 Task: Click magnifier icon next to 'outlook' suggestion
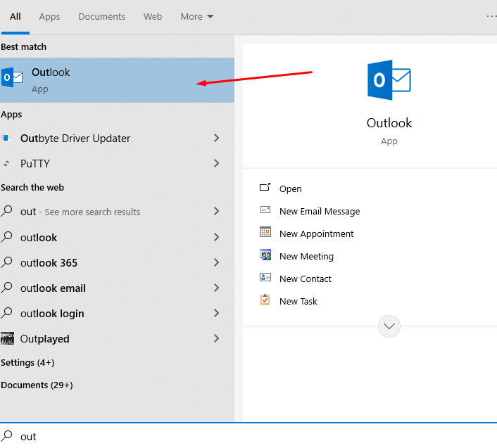pos(6,237)
